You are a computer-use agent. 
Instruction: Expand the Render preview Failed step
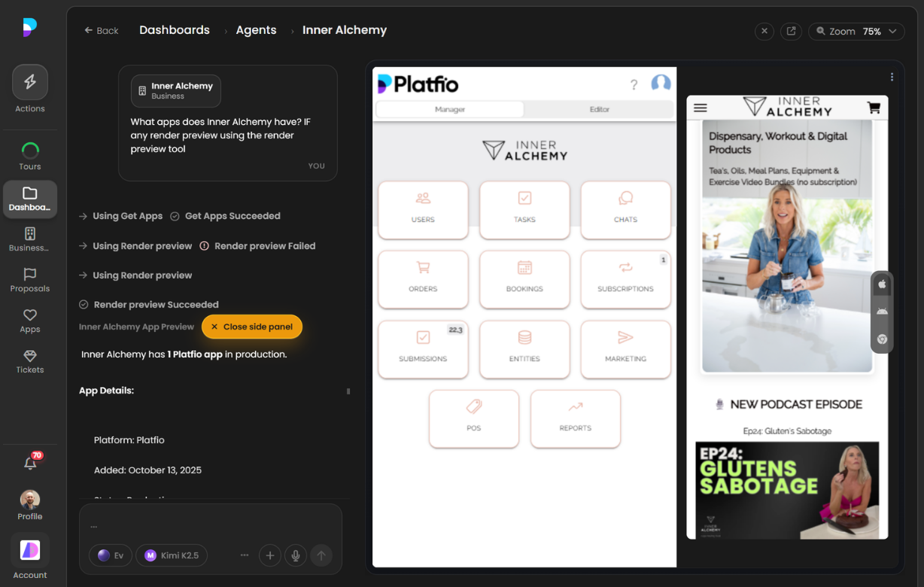[257, 246]
